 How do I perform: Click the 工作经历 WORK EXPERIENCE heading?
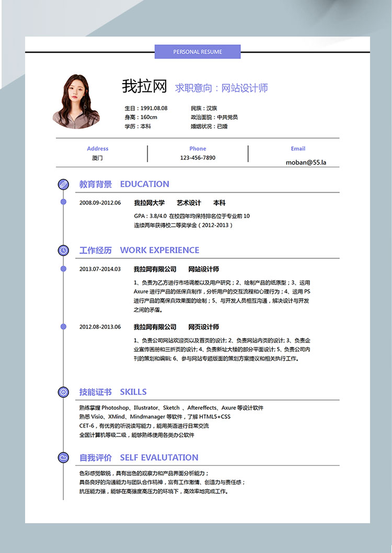(139, 250)
